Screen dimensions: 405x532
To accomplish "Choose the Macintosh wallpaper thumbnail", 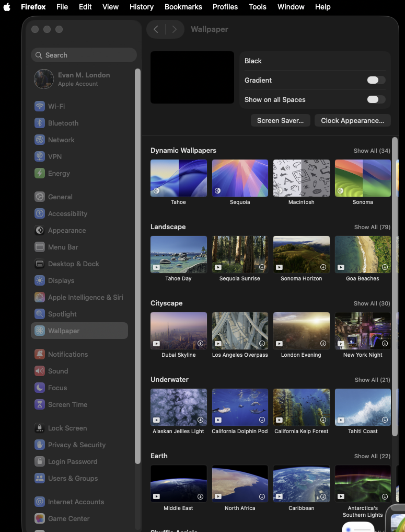I will pyautogui.click(x=302, y=178).
